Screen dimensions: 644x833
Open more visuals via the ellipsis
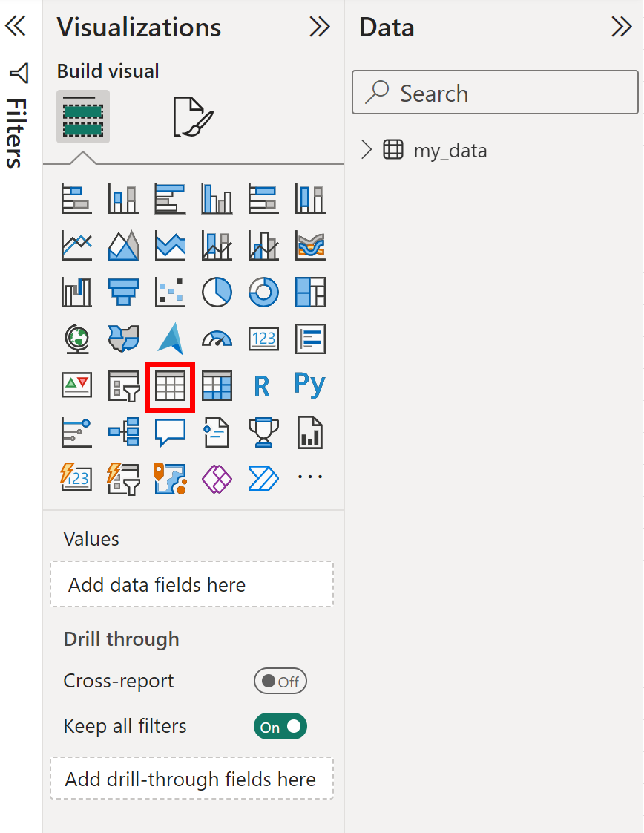coord(309,478)
